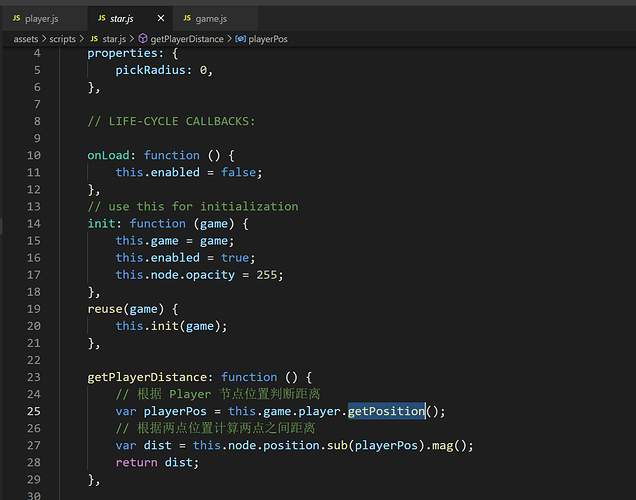The image size is (636, 500).
Task: Click getPlayerDistance function name in code
Action: click(147, 377)
